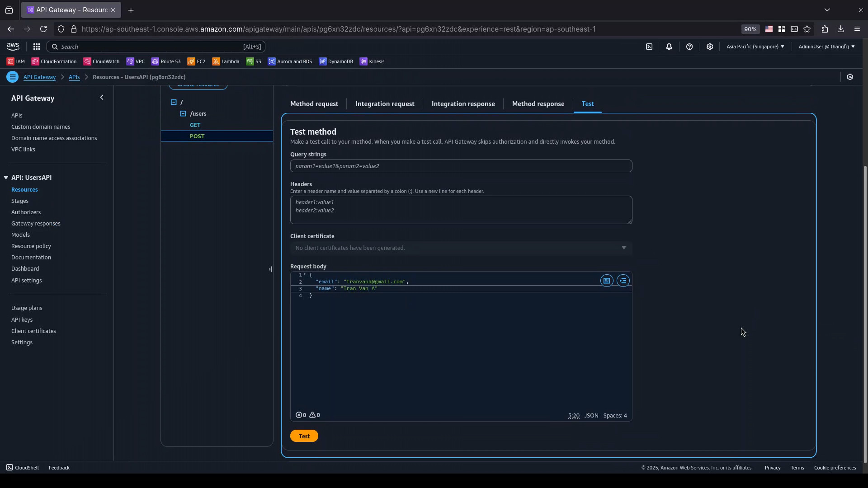Click the Spaces: 4 indentation setting
The height and width of the screenshot is (488, 868).
coord(615,415)
